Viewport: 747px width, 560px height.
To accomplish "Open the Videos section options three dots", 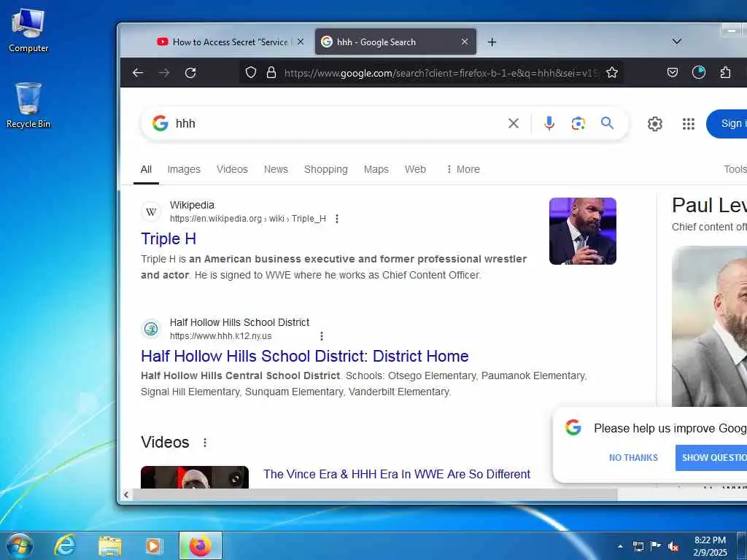I will [x=205, y=443].
